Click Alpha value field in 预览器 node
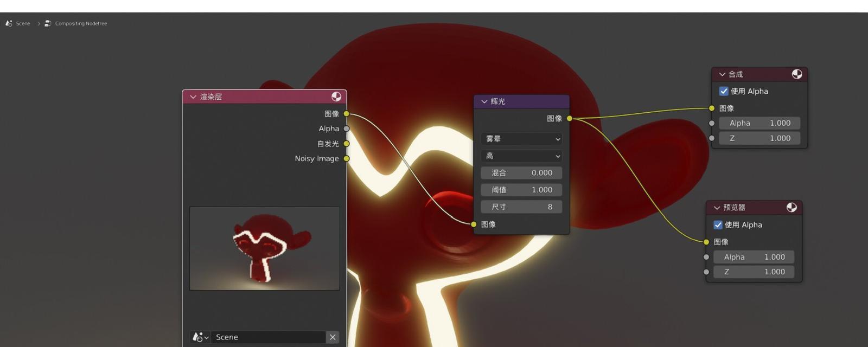Image resolution: width=868 pixels, height=347 pixels. [754, 257]
